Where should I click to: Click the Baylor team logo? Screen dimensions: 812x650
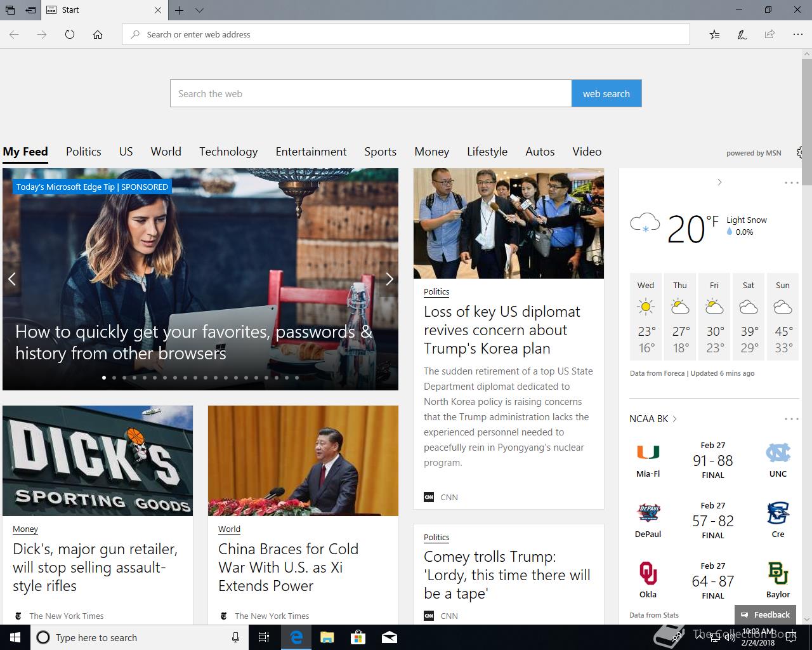778,573
